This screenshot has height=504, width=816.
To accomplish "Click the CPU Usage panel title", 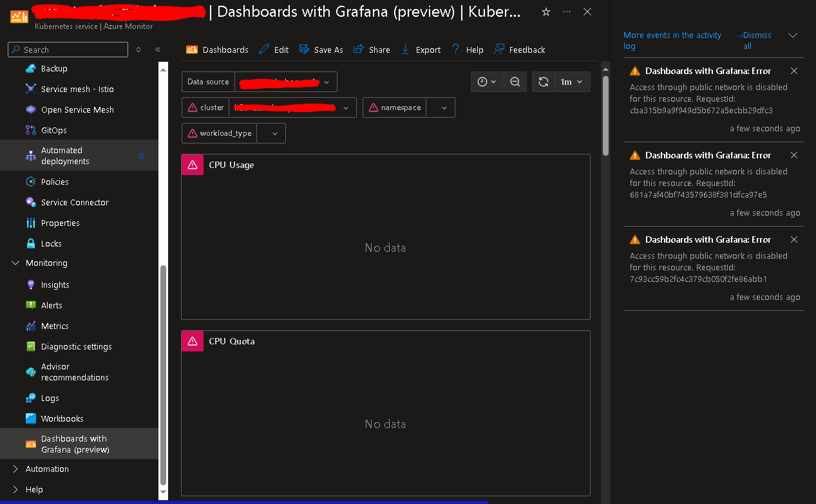I will (x=231, y=165).
